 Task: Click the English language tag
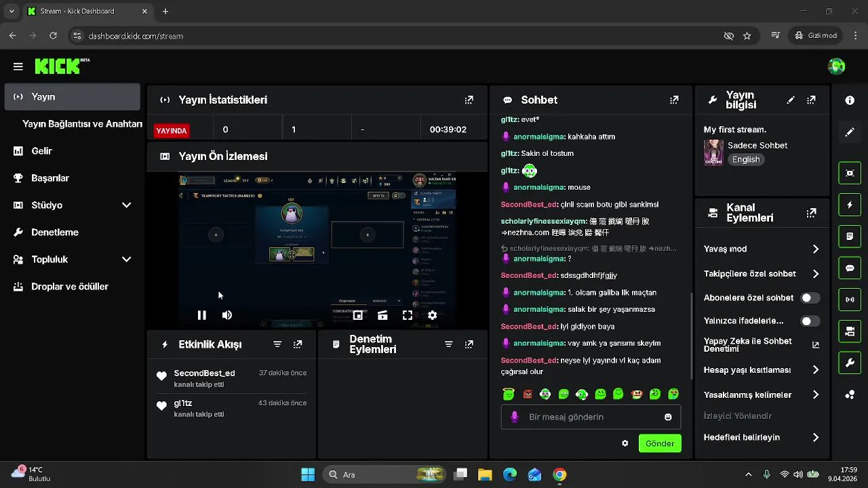click(x=746, y=160)
